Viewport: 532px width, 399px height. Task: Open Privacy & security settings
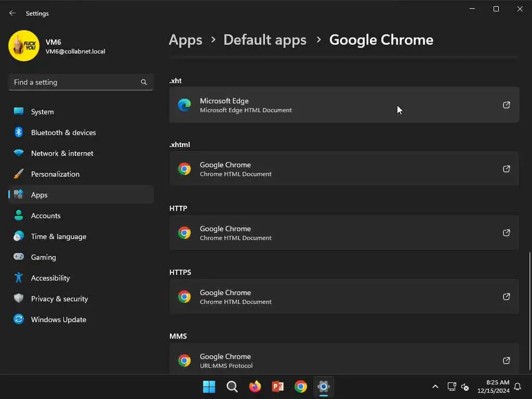pyautogui.click(x=59, y=299)
